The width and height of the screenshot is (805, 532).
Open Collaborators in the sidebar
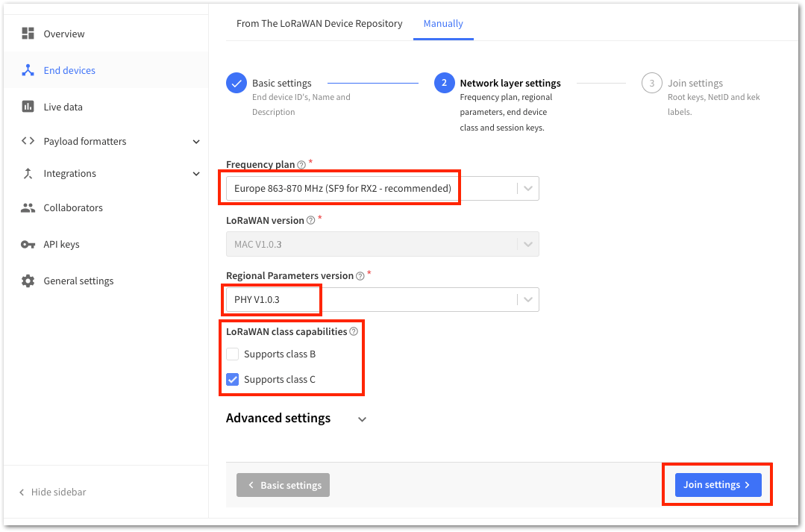click(x=106, y=208)
